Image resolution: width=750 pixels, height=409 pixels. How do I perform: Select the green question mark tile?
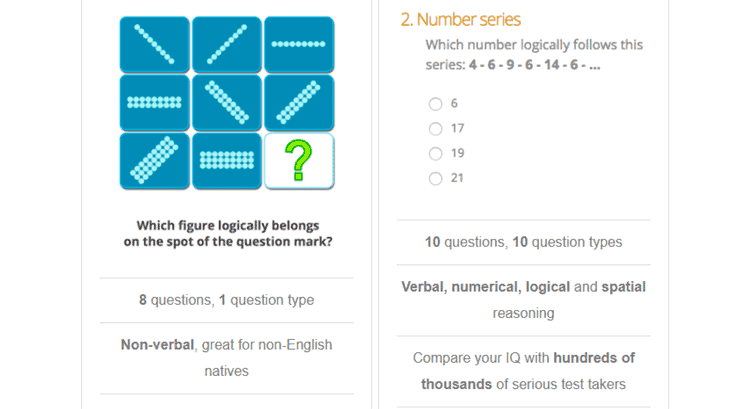299,161
